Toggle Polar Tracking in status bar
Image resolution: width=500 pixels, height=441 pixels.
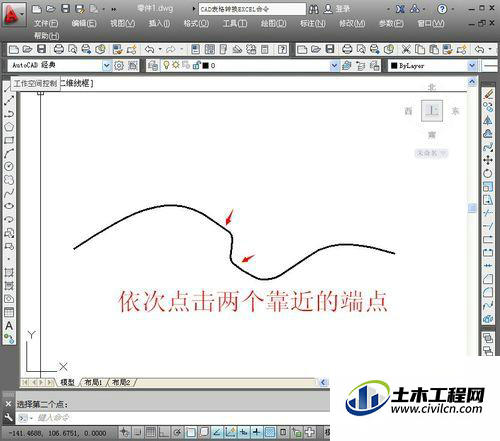177,432
